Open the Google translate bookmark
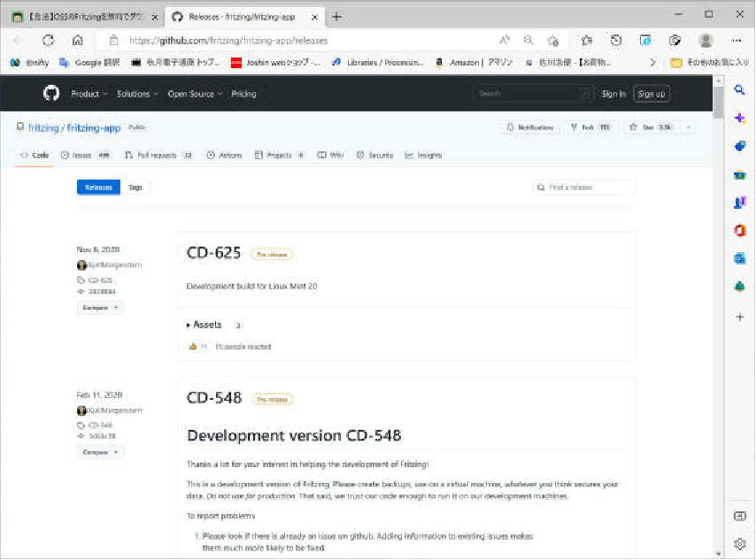This screenshot has height=560, width=756. pos(89,62)
